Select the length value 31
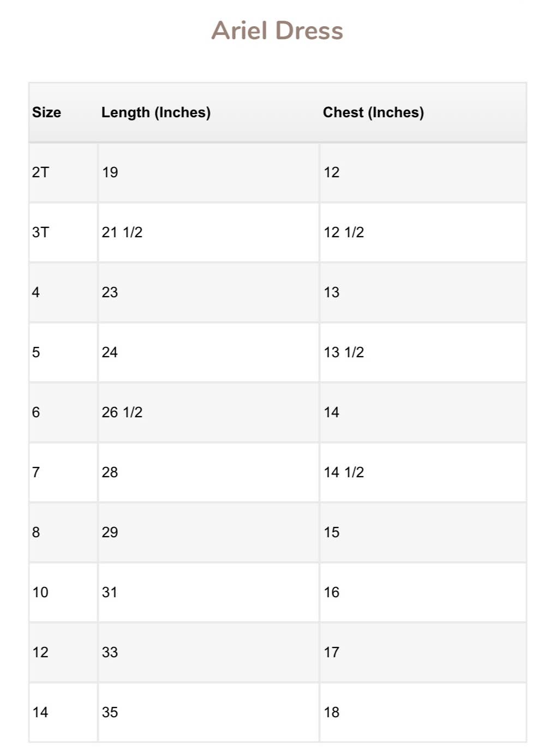This screenshot has height=756, width=556. pyautogui.click(x=110, y=592)
